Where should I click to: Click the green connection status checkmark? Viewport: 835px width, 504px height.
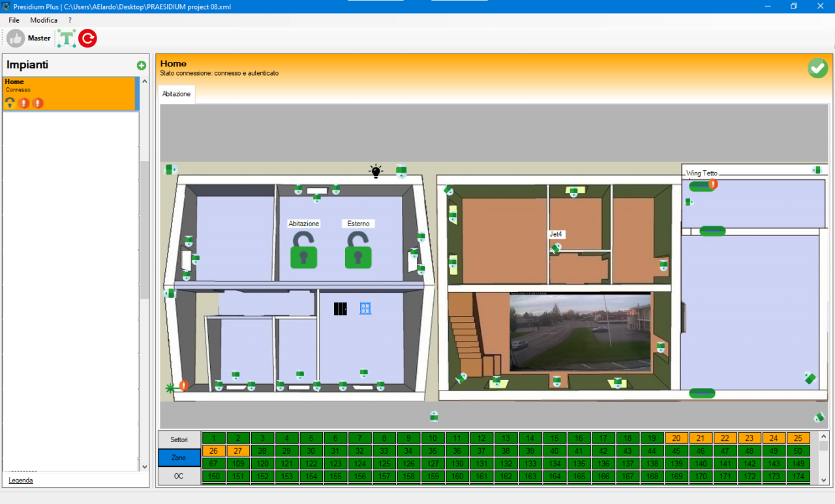(817, 68)
